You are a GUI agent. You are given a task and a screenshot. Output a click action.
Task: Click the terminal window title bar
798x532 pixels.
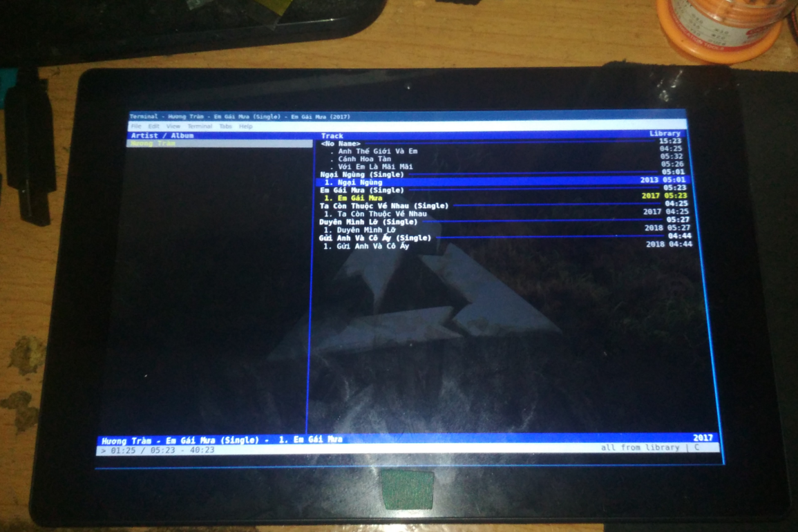tap(407, 117)
